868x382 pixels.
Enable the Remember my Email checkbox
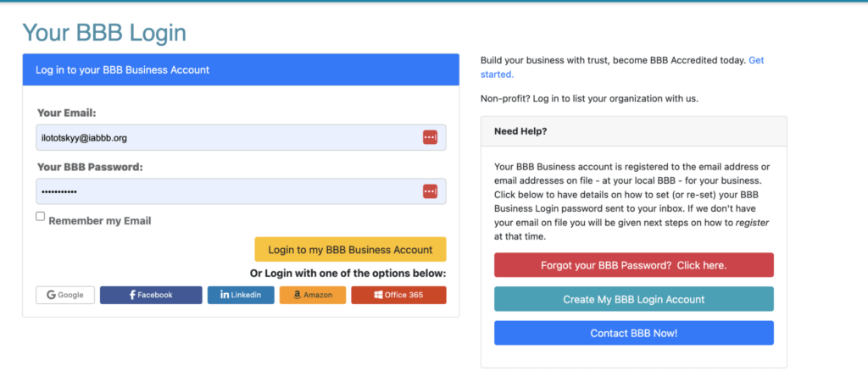41,217
